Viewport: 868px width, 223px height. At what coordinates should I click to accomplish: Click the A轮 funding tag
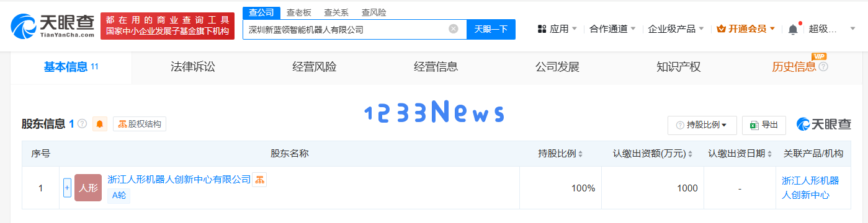coord(119,196)
